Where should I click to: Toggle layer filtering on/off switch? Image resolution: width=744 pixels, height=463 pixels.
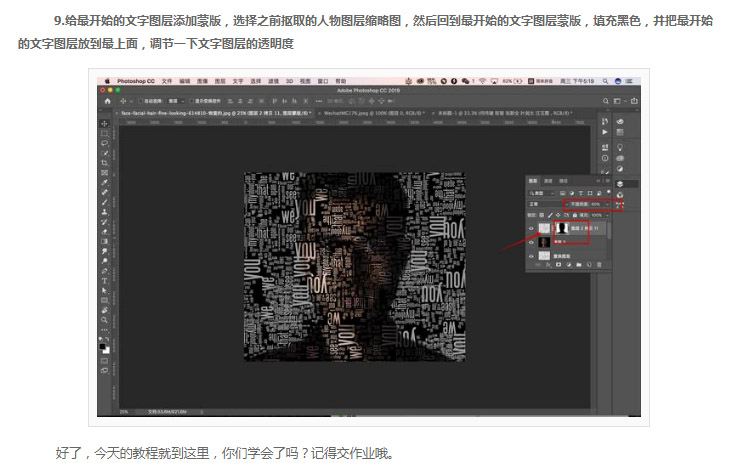pyautogui.click(x=609, y=192)
